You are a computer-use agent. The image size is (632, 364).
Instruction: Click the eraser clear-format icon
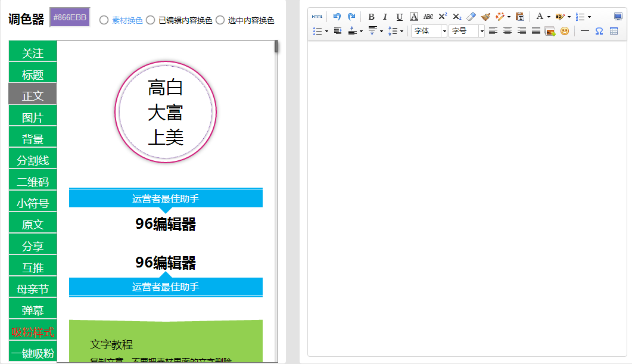pos(471,17)
